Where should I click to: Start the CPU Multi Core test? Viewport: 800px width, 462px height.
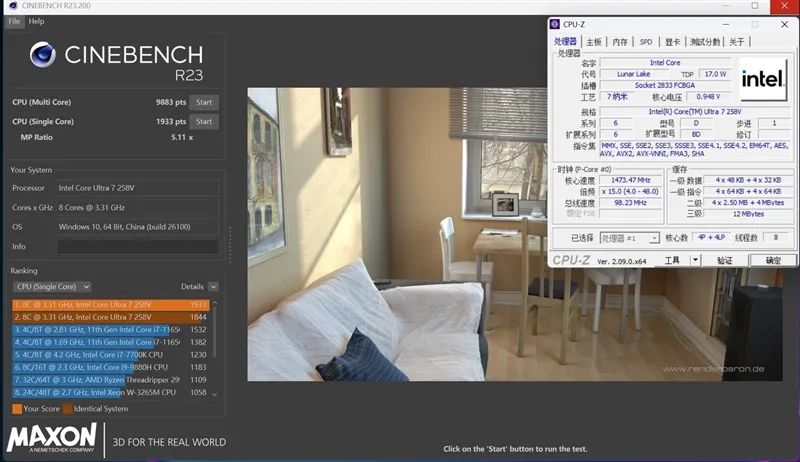coord(204,102)
